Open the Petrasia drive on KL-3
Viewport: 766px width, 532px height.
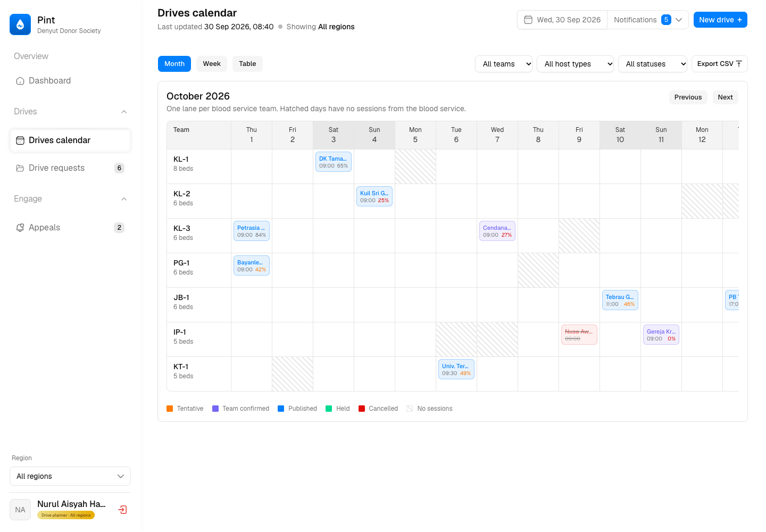pyautogui.click(x=252, y=231)
